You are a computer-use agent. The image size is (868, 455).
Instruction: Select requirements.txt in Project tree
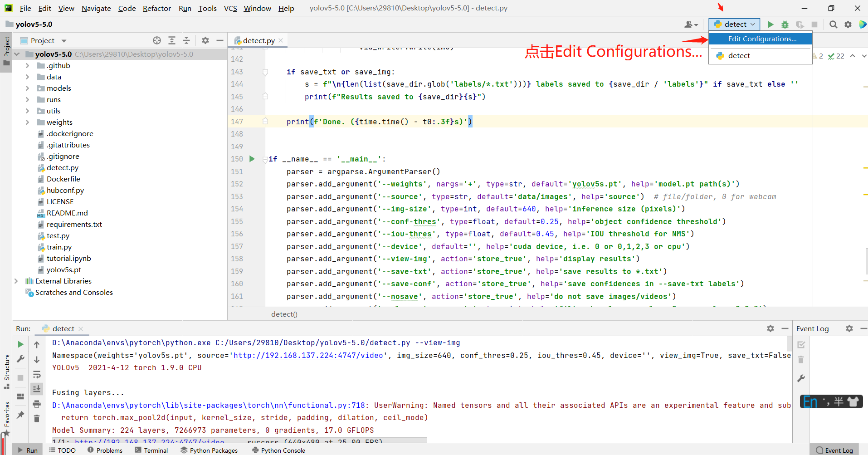(74, 225)
